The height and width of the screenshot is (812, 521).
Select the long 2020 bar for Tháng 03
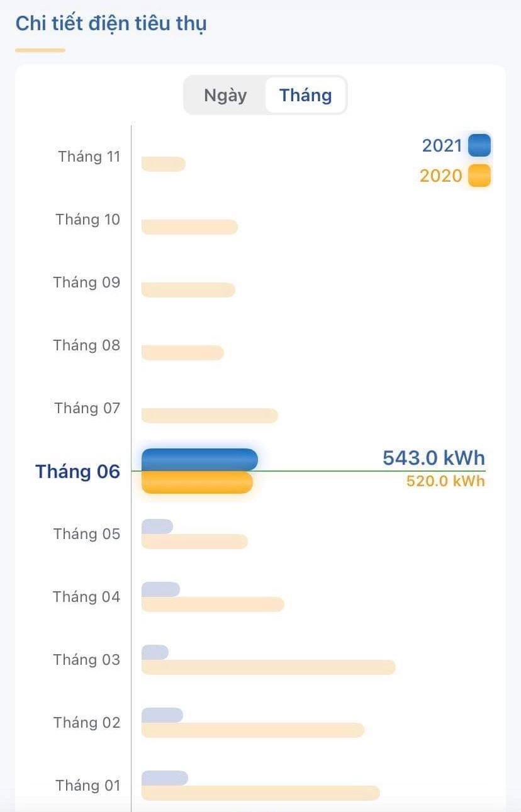tap(268, 667)
